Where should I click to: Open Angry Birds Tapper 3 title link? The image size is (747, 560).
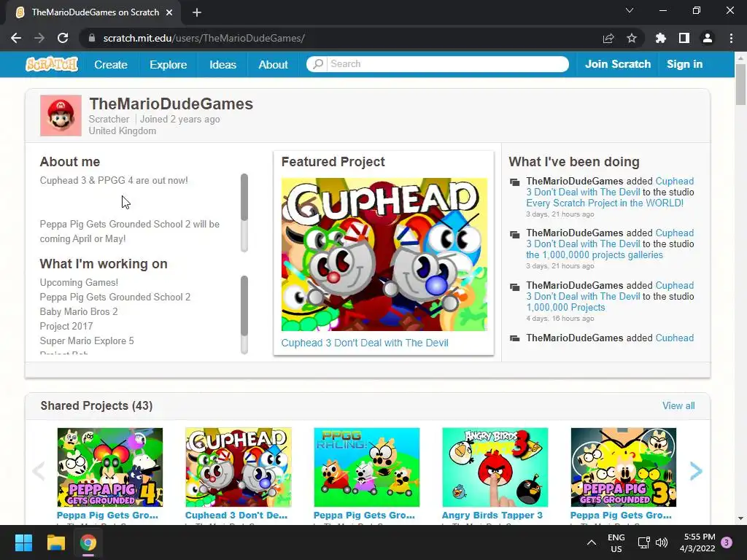[492, 516]
